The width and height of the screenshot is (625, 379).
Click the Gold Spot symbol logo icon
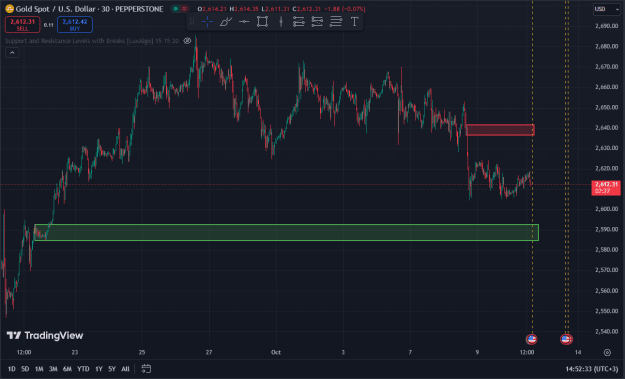coord(9,9)
